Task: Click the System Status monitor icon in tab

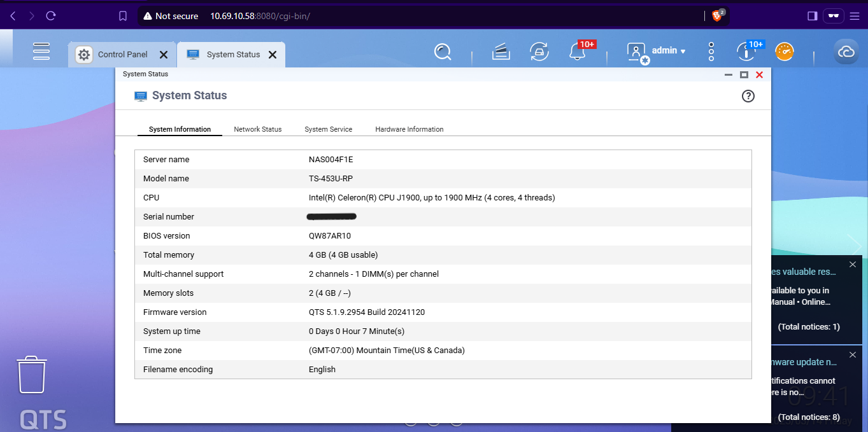Action: click(193, 55)
